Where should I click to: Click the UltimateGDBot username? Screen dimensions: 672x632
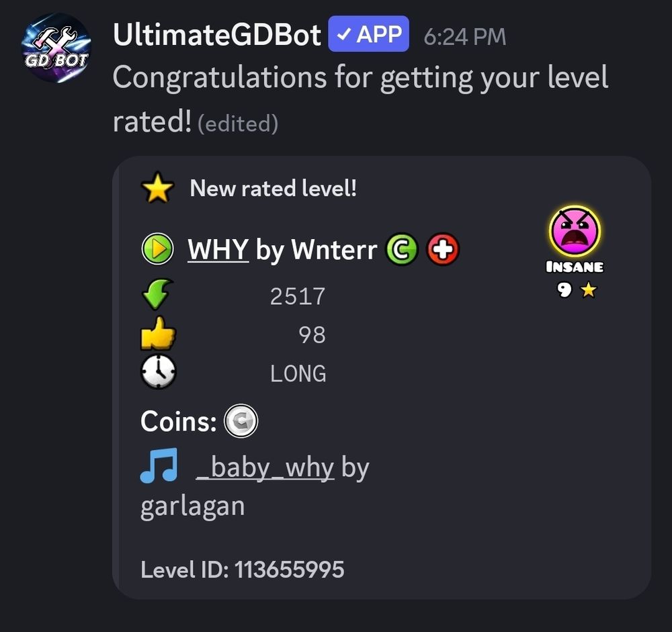pyautogui.click(x=217, y=35)
